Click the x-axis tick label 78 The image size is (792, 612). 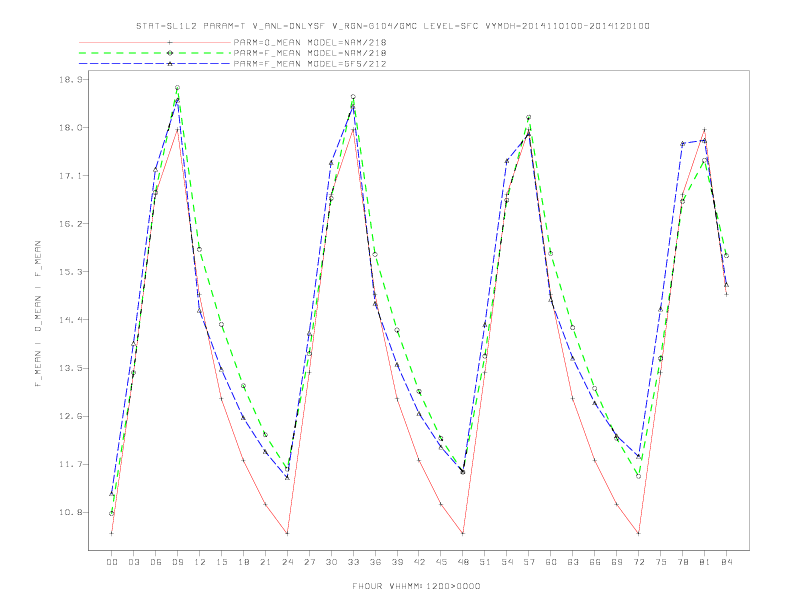(682, 562)
